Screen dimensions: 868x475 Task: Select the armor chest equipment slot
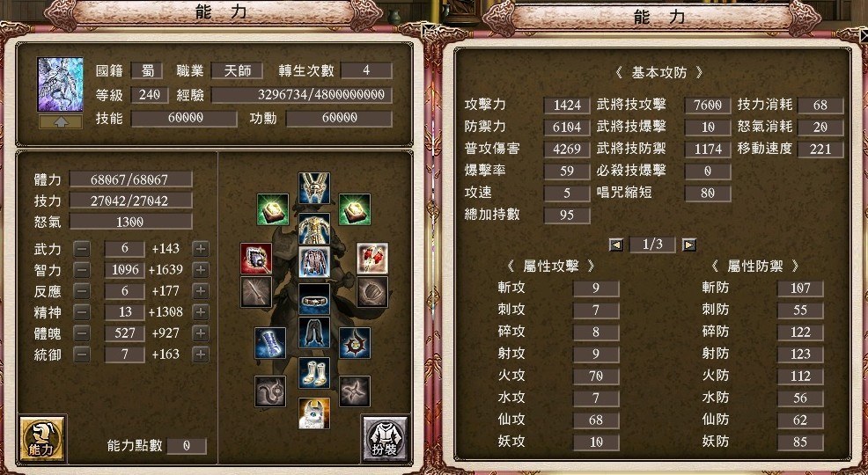[314, 229]
